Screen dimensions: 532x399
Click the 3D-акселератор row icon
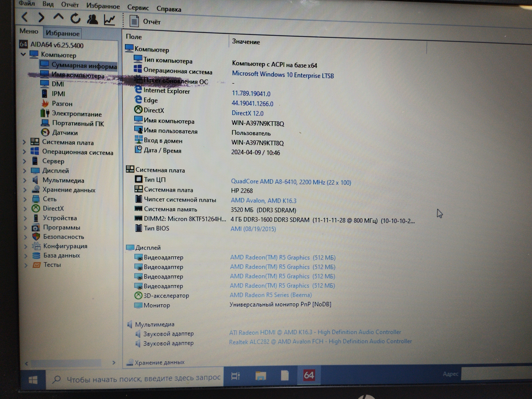point(138,295)
